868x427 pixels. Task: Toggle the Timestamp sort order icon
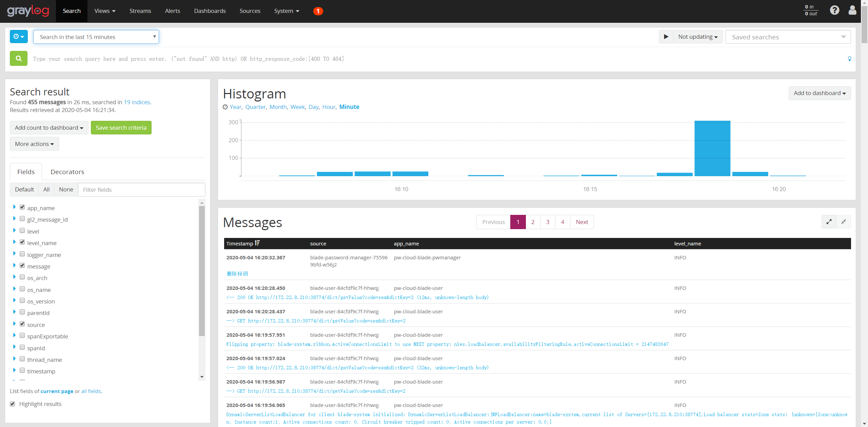point(257,243)
